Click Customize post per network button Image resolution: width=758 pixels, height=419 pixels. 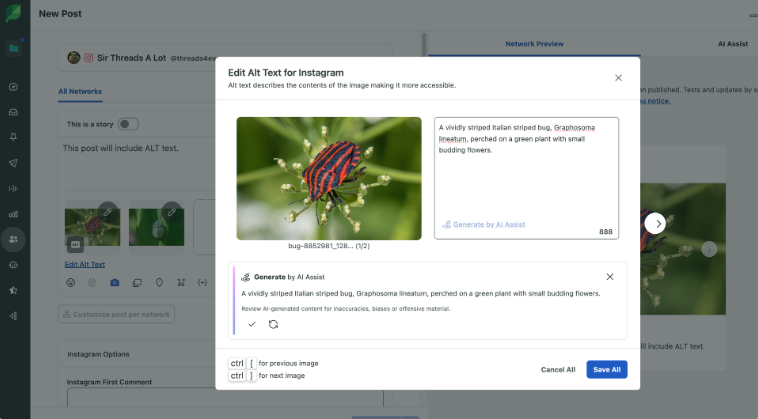click(117, 314)
